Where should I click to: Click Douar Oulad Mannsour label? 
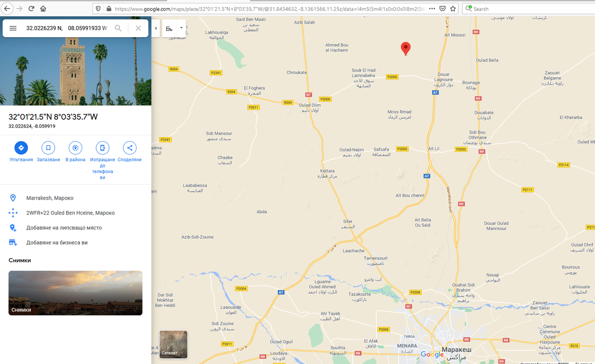(x=496, y=226)
